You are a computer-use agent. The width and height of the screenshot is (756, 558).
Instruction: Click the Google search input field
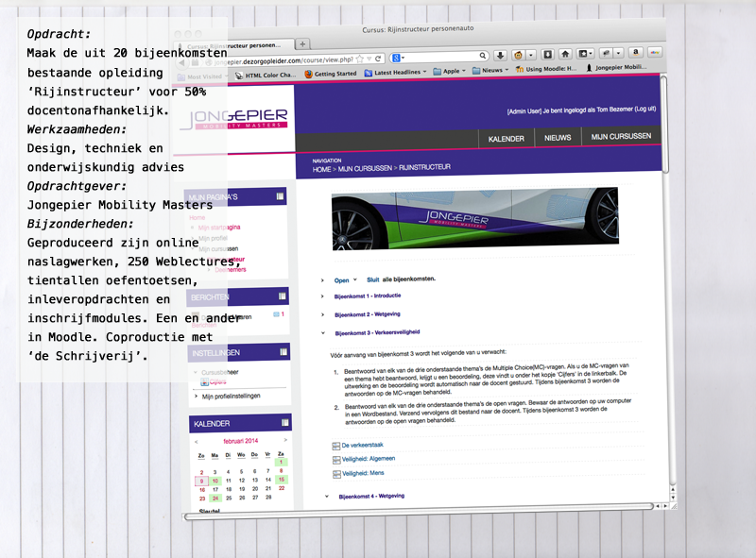click(x=441, y=57)
